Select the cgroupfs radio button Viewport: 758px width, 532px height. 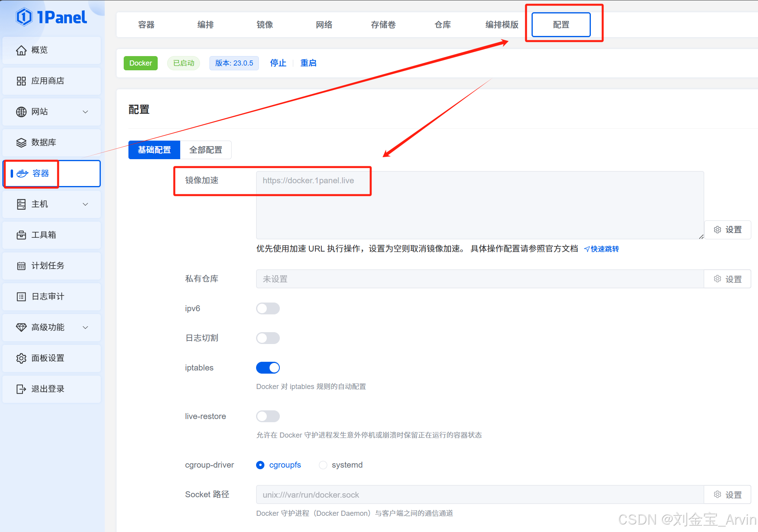tap(260, 465)
